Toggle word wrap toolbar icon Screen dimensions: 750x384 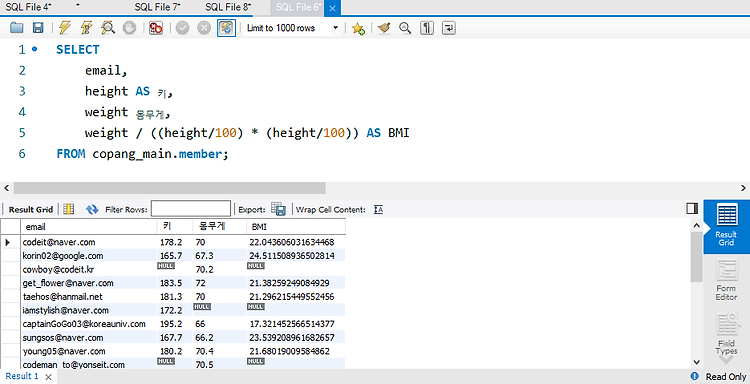point(449,28)
